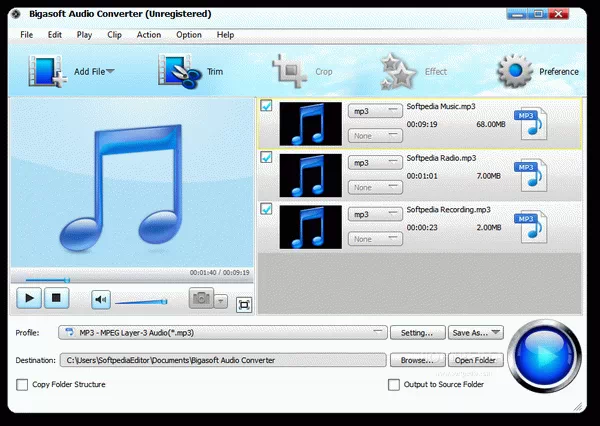
Task: Stop playback with the Stop button
Action: [56, 298]
